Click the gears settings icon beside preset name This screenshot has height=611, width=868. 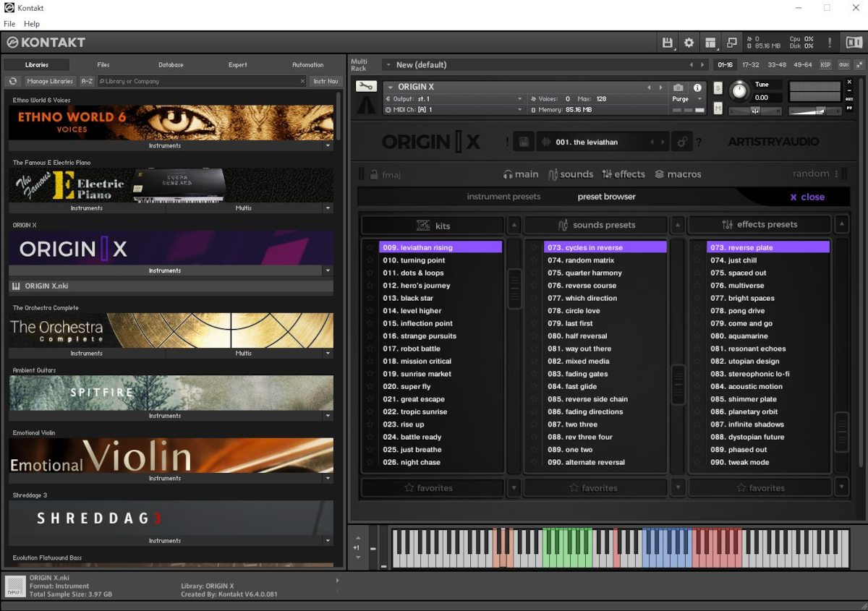[681, 142]
